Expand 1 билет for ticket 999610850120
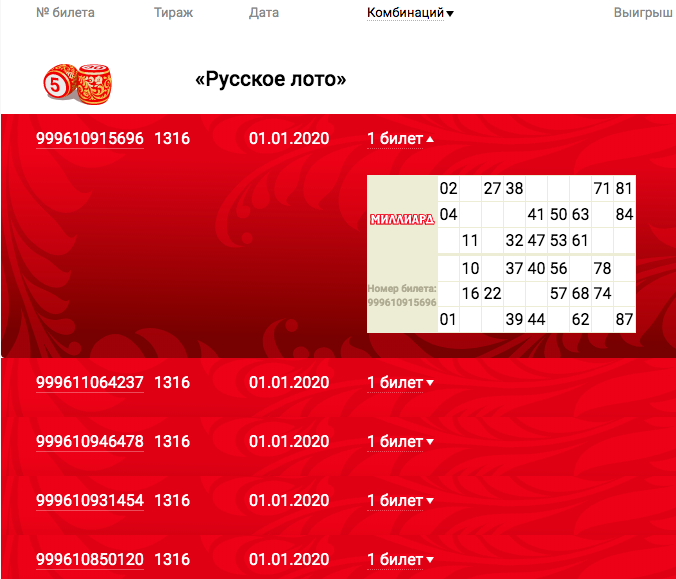Viewport: 676px width, 579px height. click(401, 560)
